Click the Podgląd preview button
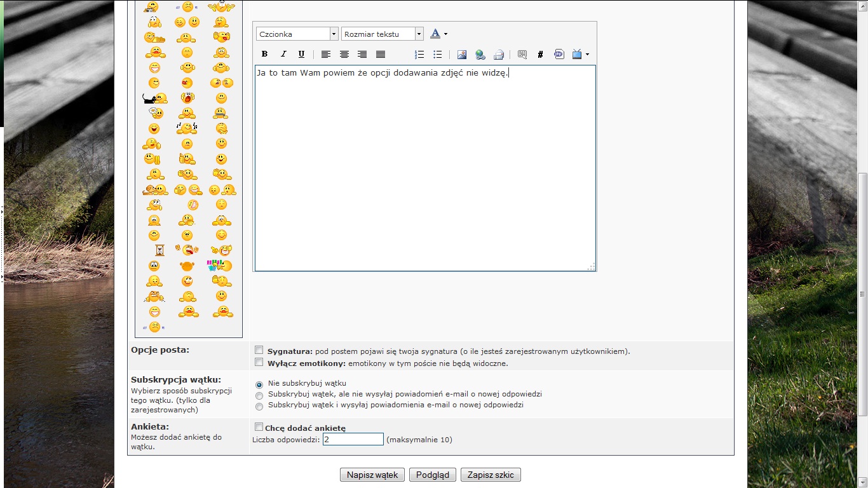This screenshot has height=488, width=868. click(432, 475)
